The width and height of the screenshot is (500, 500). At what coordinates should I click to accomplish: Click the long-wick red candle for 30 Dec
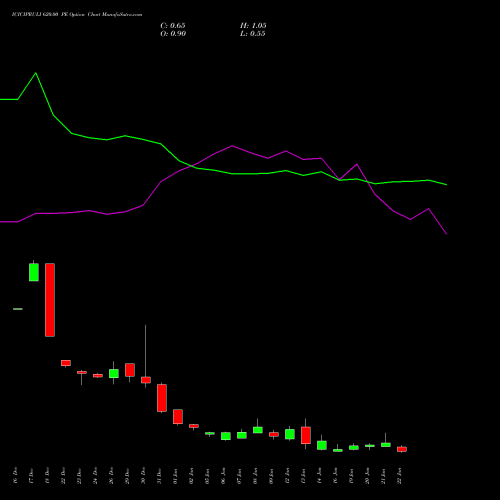tap(146, 380)
